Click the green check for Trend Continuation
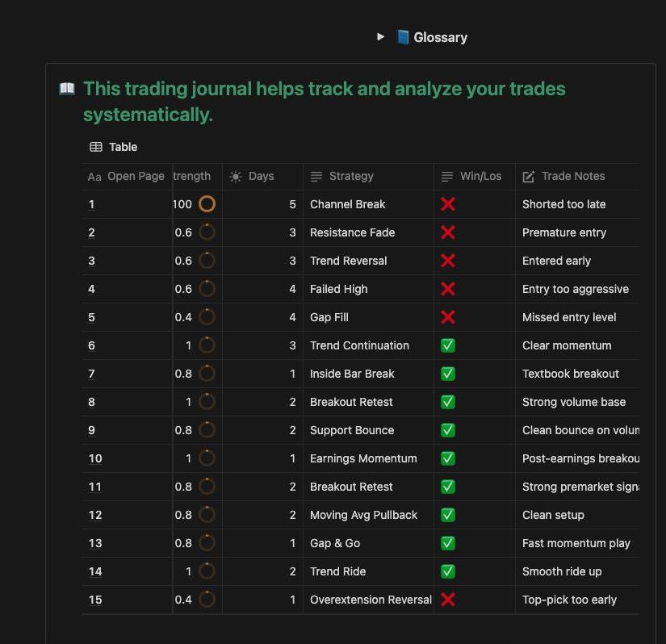 point(448,345)
